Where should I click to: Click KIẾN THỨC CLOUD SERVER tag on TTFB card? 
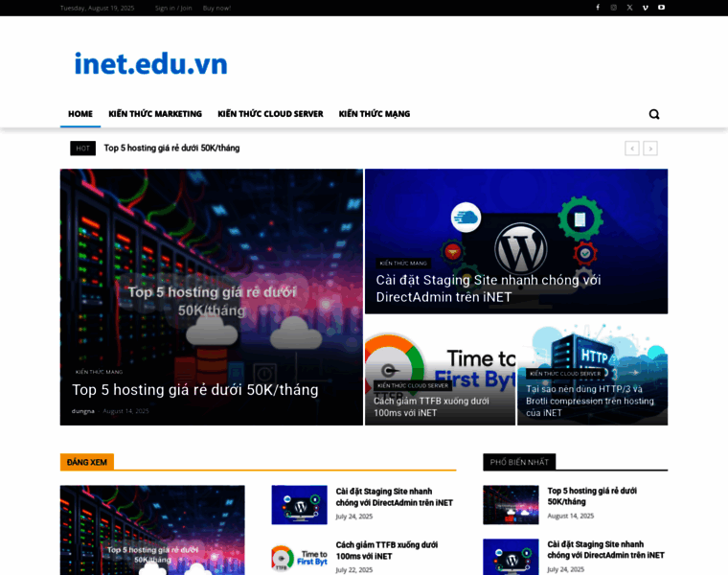tap(413, 386)
